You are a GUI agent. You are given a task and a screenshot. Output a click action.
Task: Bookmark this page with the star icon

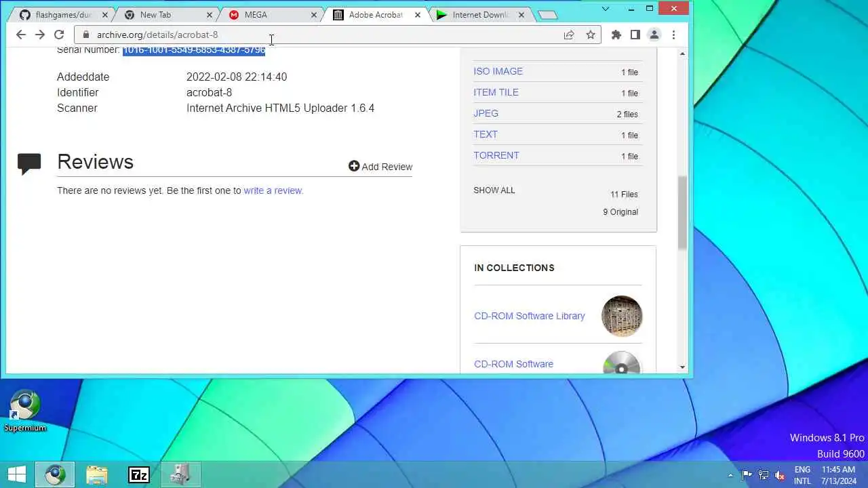coord(591,35)
